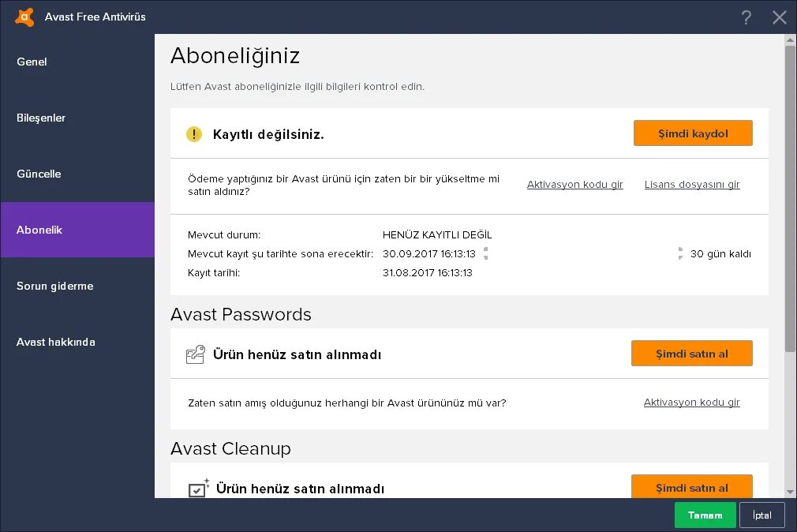Switch to the Bileşenler tab
This screenshot has width=797, height=532.
41,118
